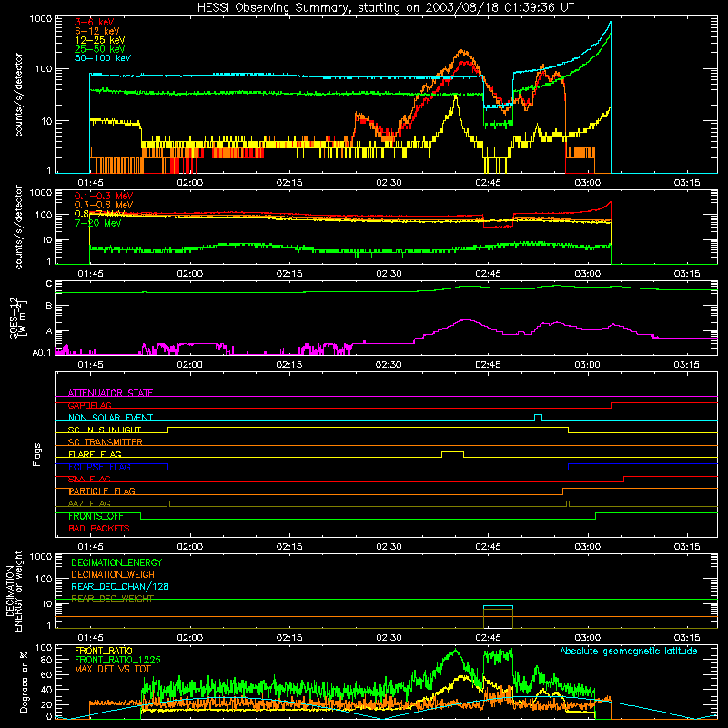The height and width of the screenshot is (728, 728).
Task: Click the Flags panel axis title
Action: click(x=36, y=454)
